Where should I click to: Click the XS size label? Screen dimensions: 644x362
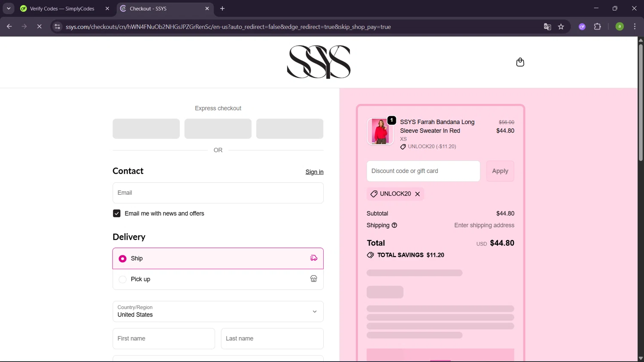pos(403,139)
